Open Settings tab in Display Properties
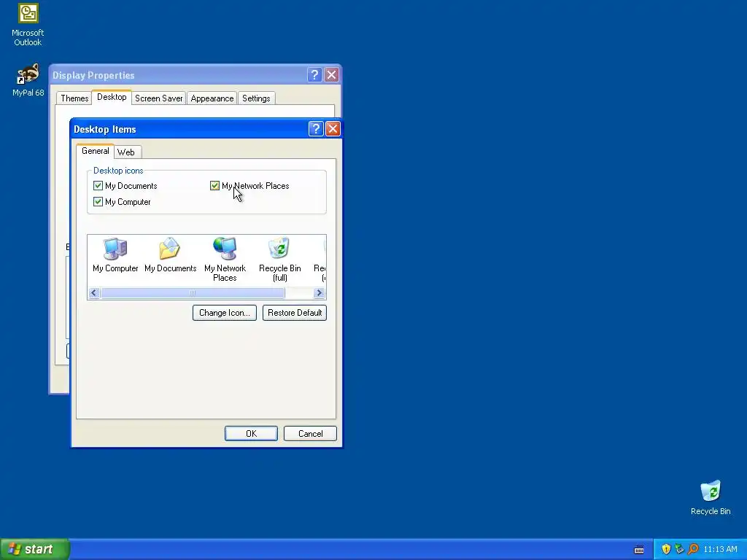The height and width of the screenshot is (560, 747). 256,98
